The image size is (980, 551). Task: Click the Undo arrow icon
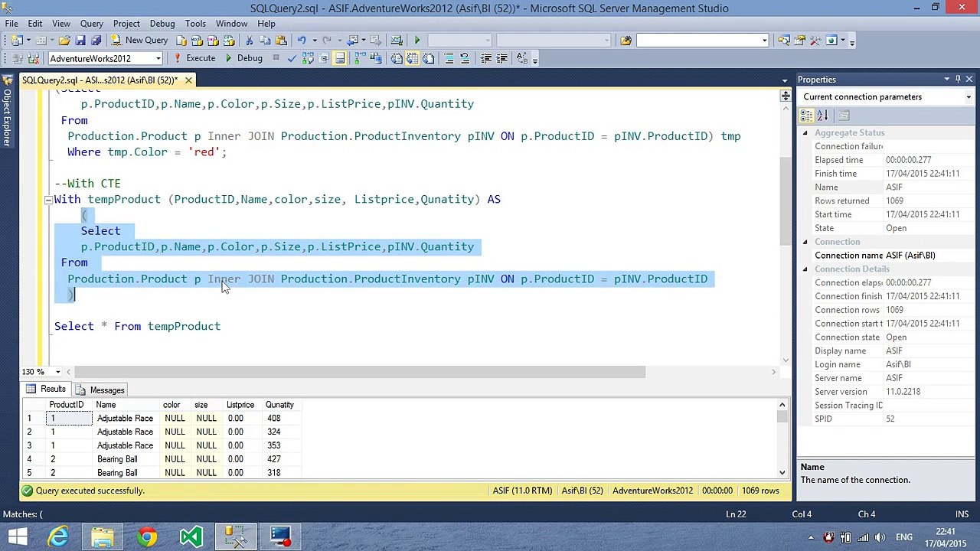[x=302, y=40]
